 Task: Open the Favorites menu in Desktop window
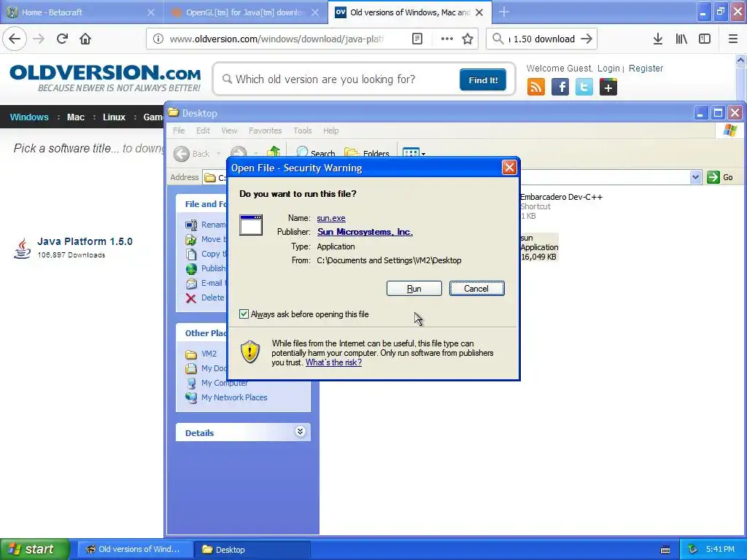click(x=266, y=131)
